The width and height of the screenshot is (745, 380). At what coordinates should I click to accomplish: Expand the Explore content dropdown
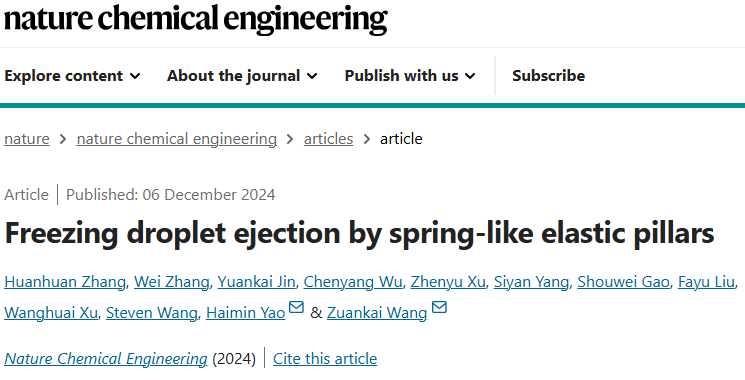click(x=72, y=76)
